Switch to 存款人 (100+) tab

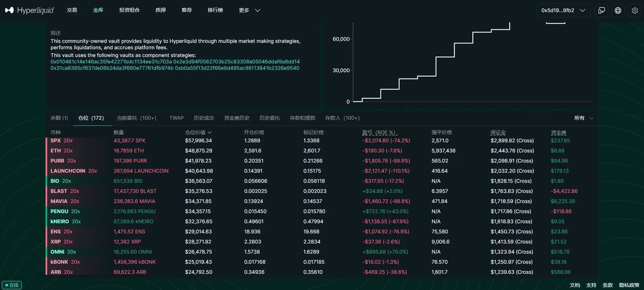coord(342,118)
